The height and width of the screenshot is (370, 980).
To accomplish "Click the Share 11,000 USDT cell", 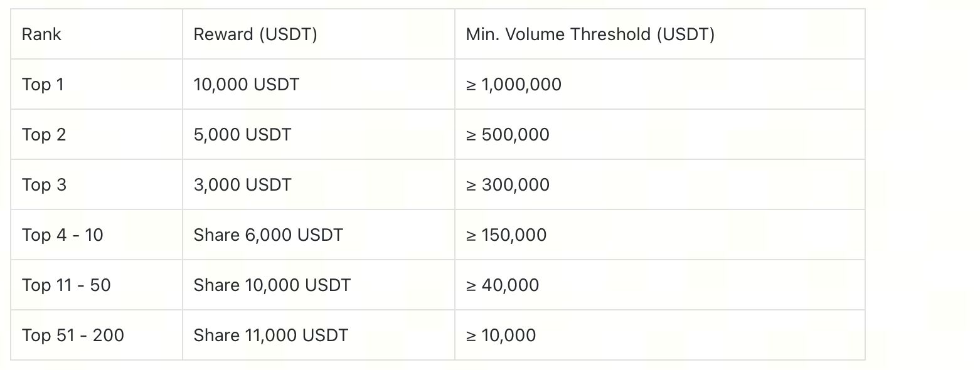I will click(x=271, y=336).
